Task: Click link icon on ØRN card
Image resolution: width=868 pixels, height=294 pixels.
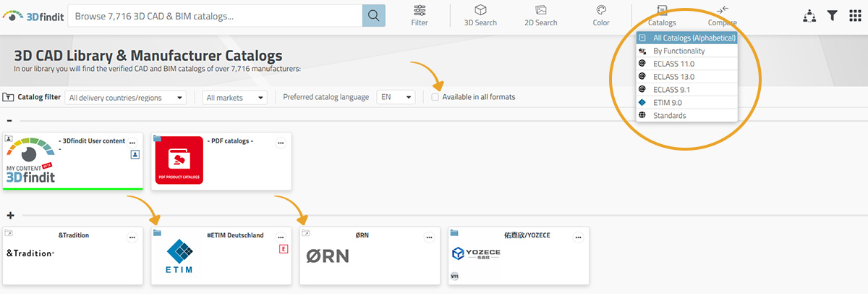Action: (x=306, y=232)
